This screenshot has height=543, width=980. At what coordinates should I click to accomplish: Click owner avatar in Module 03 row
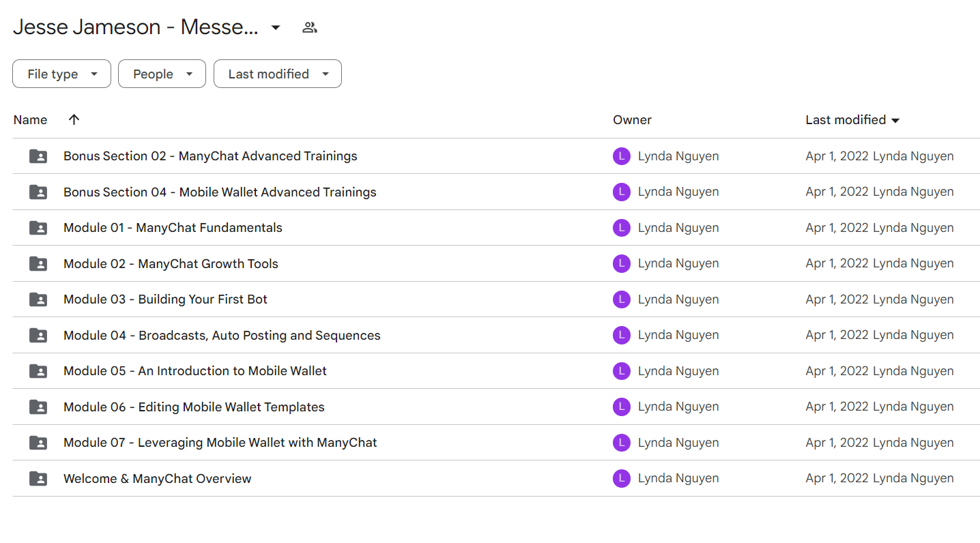(x=622, y=299)
